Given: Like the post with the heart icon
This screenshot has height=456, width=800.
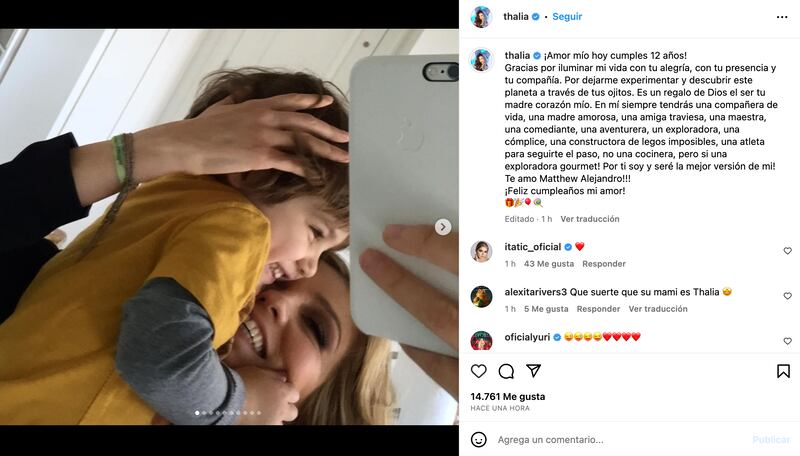Looking at the screenshot, I should click(479, 371).
